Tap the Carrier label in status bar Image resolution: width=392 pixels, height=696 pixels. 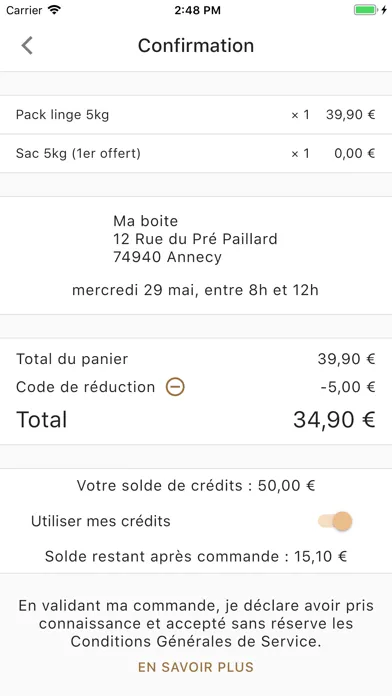click(24, 11)
